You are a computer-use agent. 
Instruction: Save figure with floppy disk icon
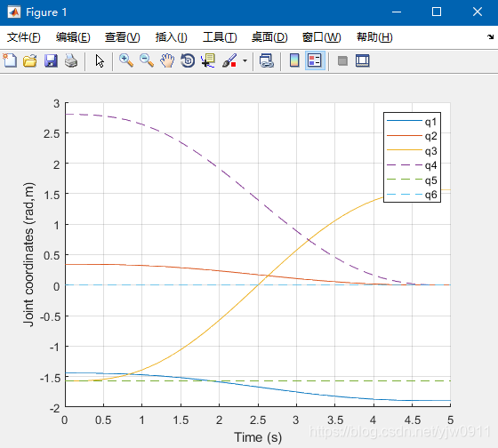(x=51, y=60)
